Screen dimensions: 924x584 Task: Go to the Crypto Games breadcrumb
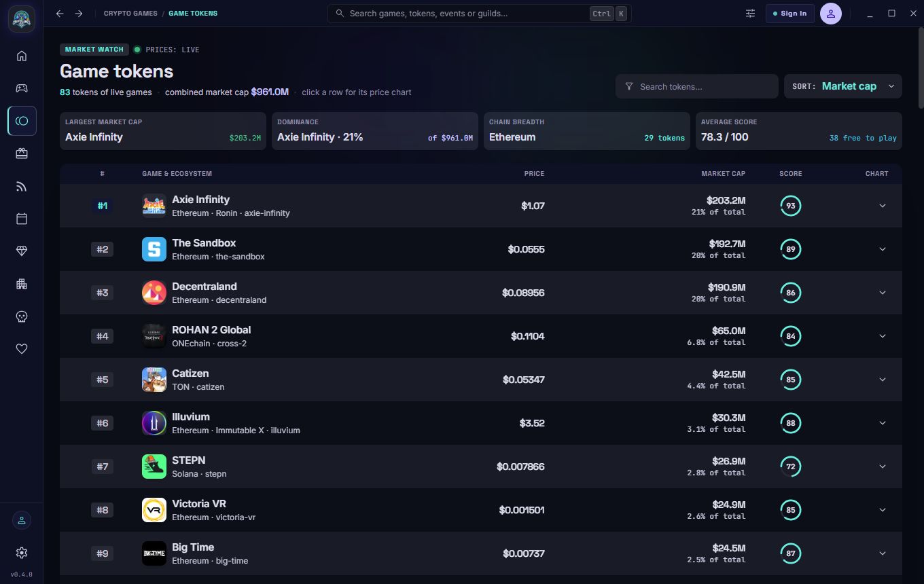pos(130,14)
